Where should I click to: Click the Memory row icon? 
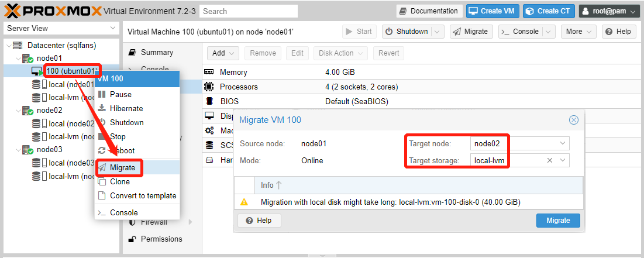click(x=209, y=73)
